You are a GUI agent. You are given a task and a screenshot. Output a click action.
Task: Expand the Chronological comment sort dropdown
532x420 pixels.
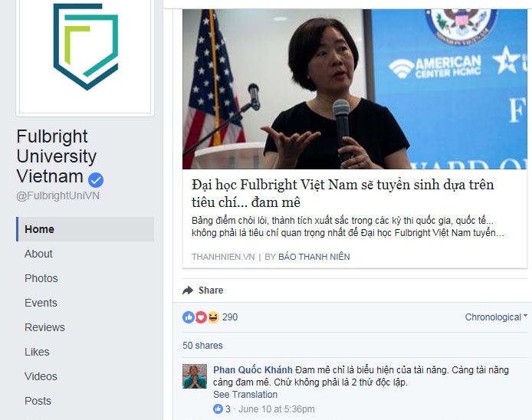click(x=496, y=317)
